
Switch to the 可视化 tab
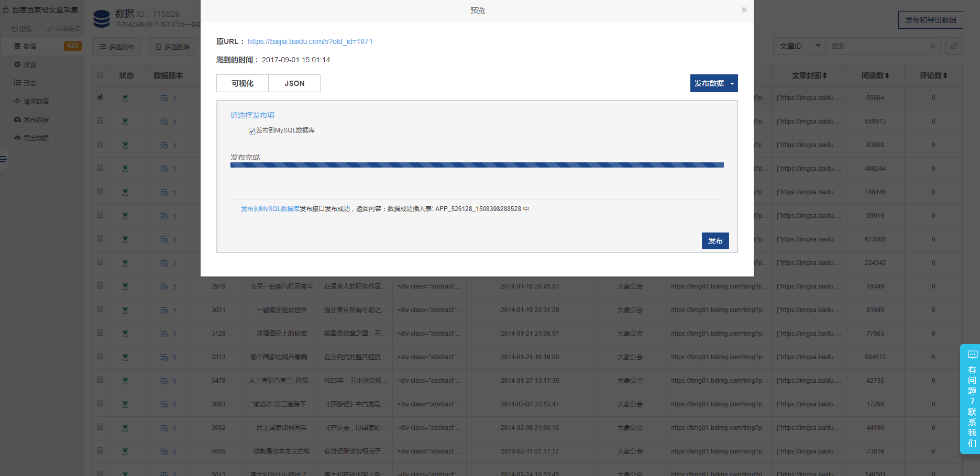(243, 83)
